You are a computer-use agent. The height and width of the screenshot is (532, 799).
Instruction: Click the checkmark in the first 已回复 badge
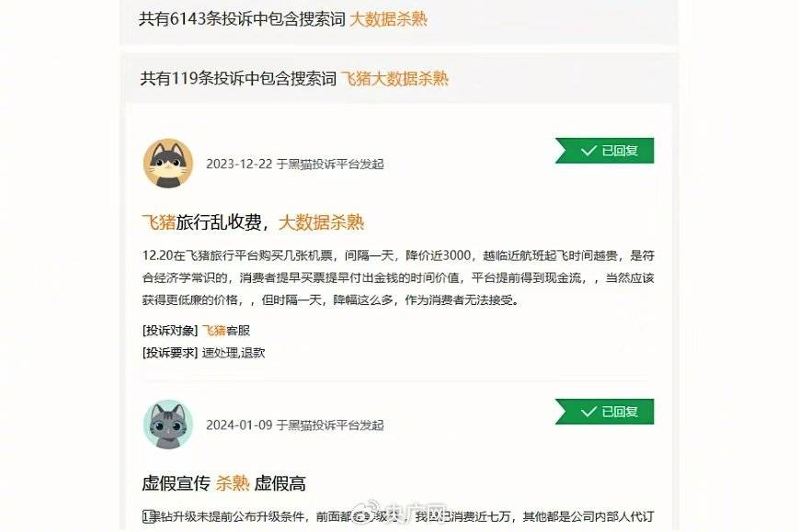(x=588, y=151)
